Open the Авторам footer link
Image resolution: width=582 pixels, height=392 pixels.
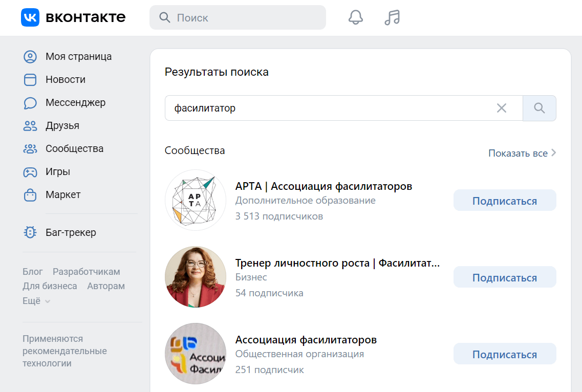point(106,286)
